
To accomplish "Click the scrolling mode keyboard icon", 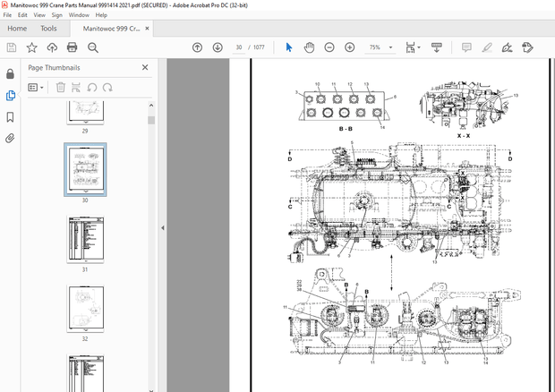I will (437, 47).
